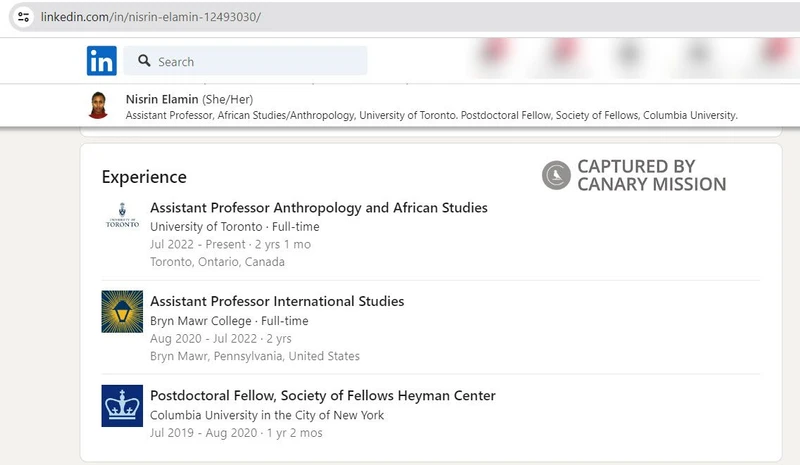Click 'Aug 2020 - Jul 2022 · 2 yrs'
The height and width of the screenshot is (465, 800).
[x=221, y=339]
